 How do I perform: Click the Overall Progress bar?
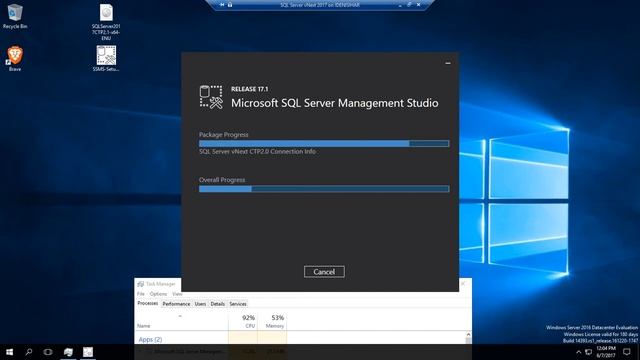[324, 189]
